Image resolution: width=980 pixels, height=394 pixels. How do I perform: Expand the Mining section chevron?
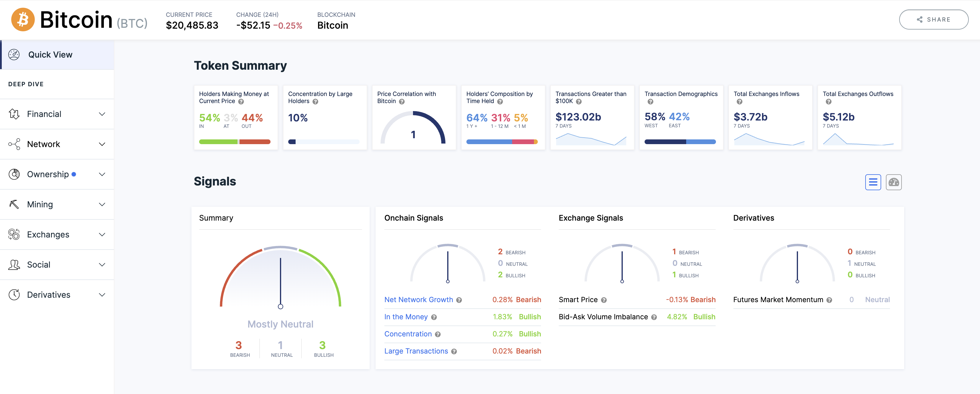tap(102, 204)
